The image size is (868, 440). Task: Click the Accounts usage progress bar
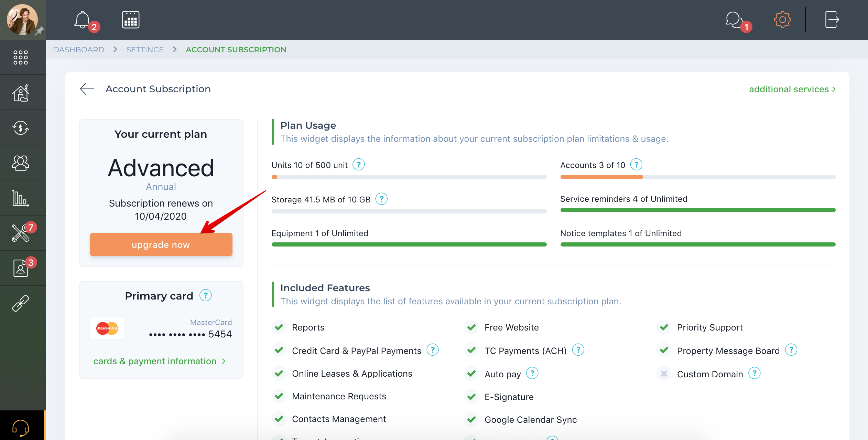click(698, 177)
